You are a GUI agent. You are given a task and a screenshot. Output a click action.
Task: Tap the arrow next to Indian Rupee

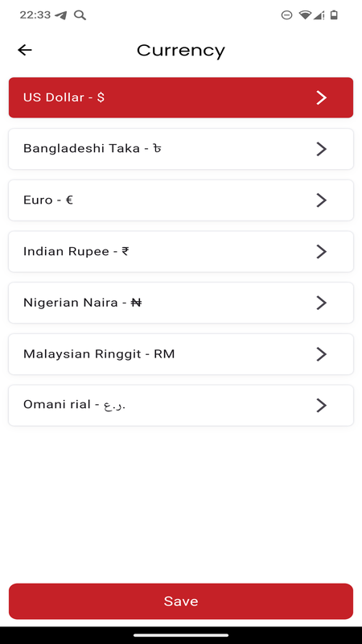point(321,252)
